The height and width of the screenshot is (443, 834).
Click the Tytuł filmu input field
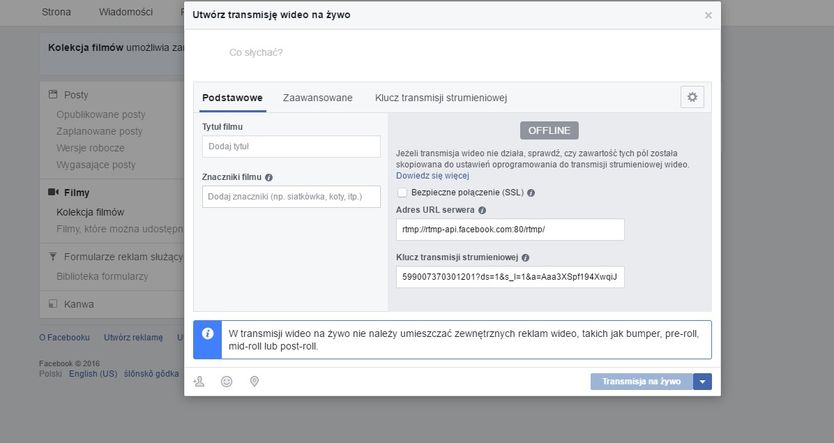(x=291, y=146)
